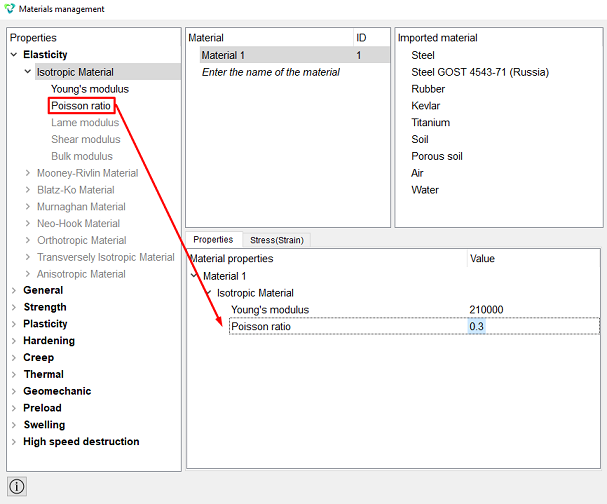Click Enter the name of the material field
The width and height of the screenshot is (607, 504).
coord(271,72)
